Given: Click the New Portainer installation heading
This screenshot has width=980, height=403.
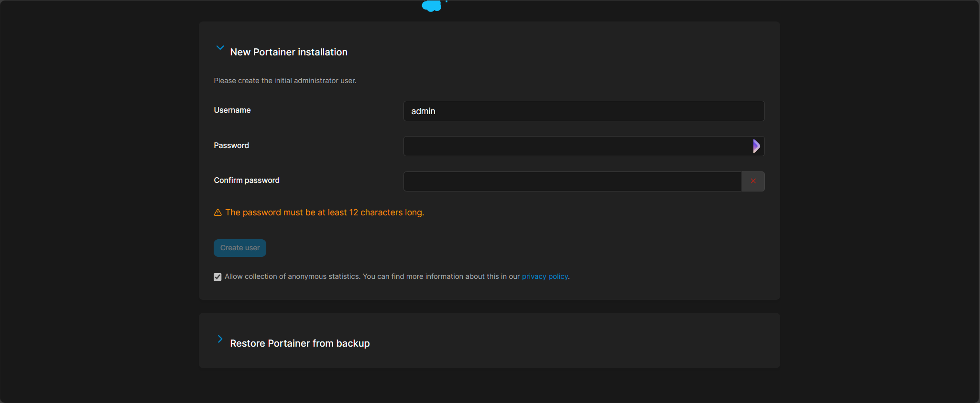Looking at the screenshot, I should (289, 52).
